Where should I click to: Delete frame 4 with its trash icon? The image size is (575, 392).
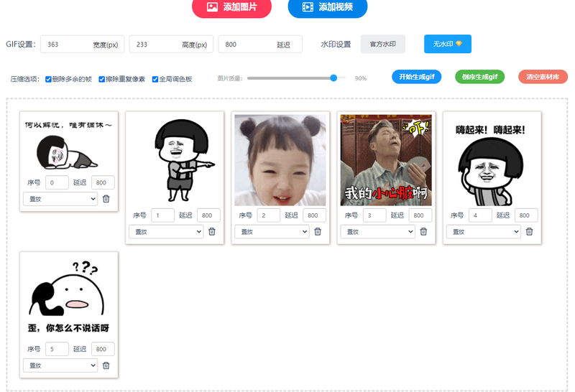click(529, 231)
